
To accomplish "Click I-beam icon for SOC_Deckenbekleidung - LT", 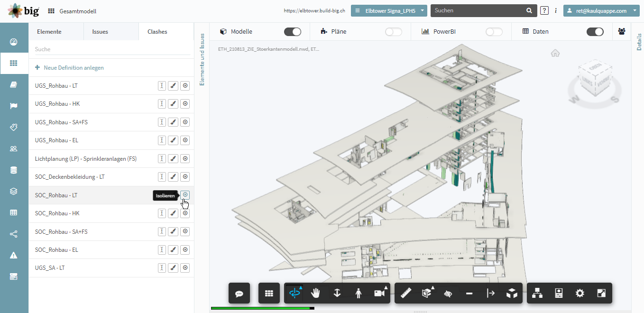I will tap(162, 176).
